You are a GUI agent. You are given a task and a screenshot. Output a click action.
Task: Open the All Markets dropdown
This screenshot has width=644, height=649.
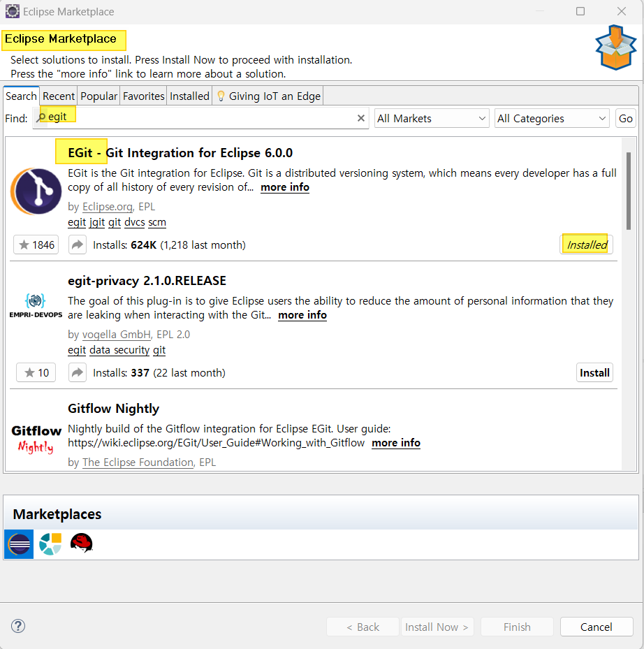tap(432, 118)
